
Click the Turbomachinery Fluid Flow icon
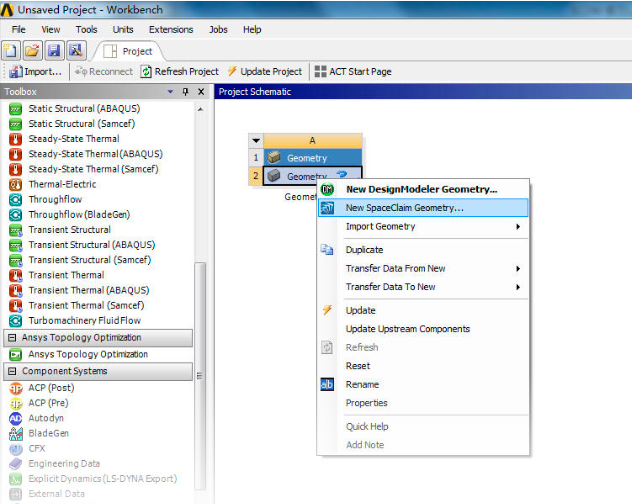(x=15, y=321)
